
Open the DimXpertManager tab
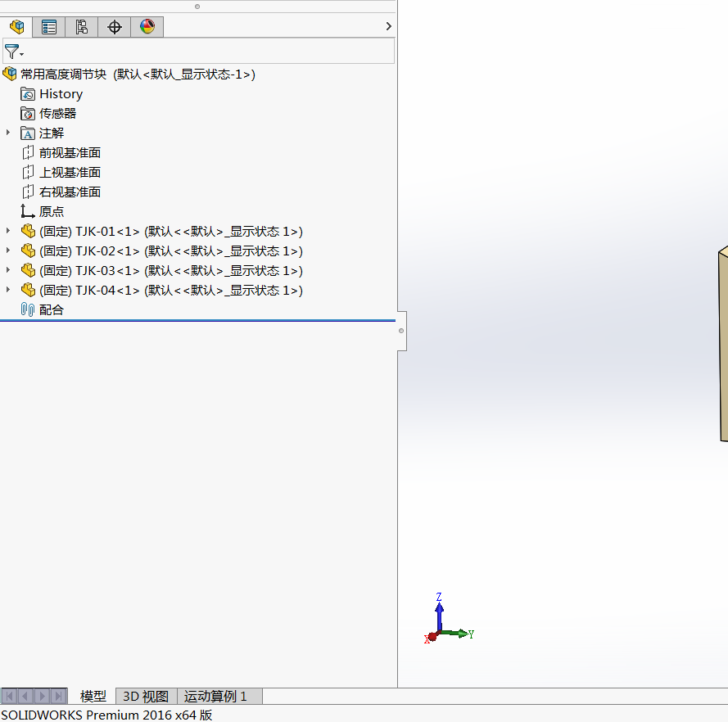(x=115, y=27)
